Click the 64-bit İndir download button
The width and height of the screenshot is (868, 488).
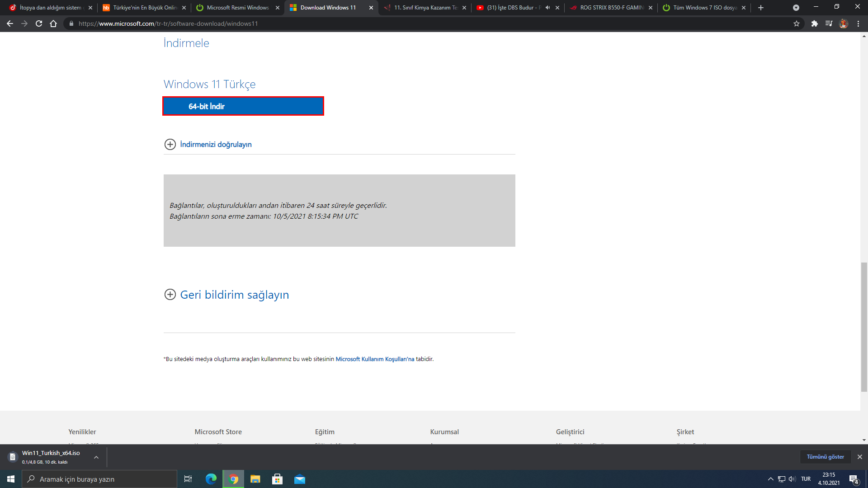(243, 106)
